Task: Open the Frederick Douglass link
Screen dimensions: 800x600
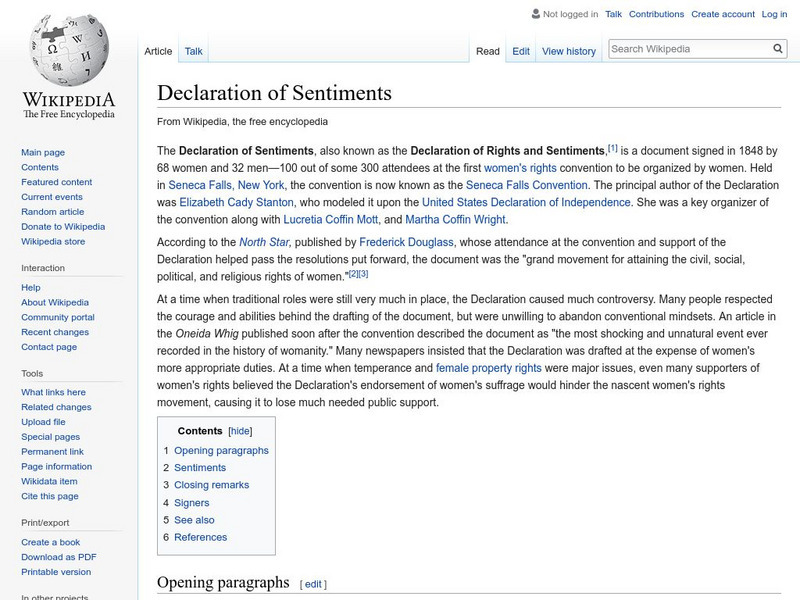Action: 406,242
